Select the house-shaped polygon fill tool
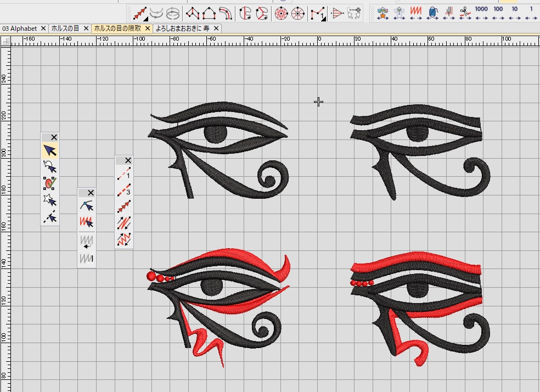This screenshot has width=540, height=392. [209, 13]
